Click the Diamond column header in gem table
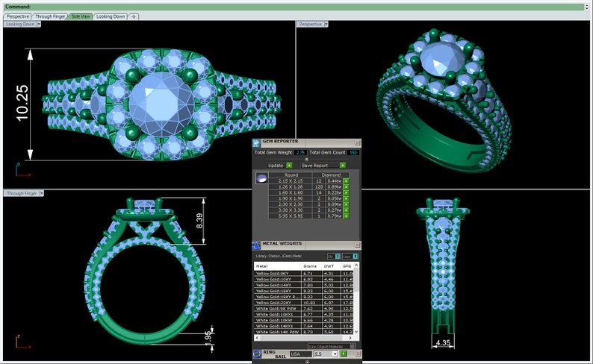 (331, 175)
